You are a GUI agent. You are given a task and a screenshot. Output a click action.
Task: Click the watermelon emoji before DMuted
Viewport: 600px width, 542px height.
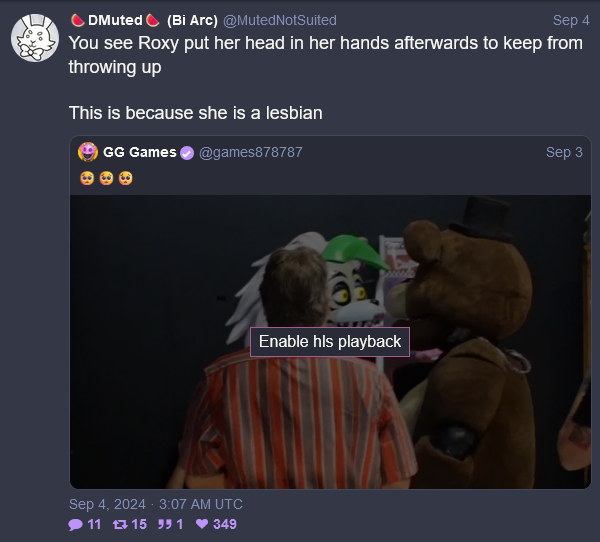[x=78, y=20]
